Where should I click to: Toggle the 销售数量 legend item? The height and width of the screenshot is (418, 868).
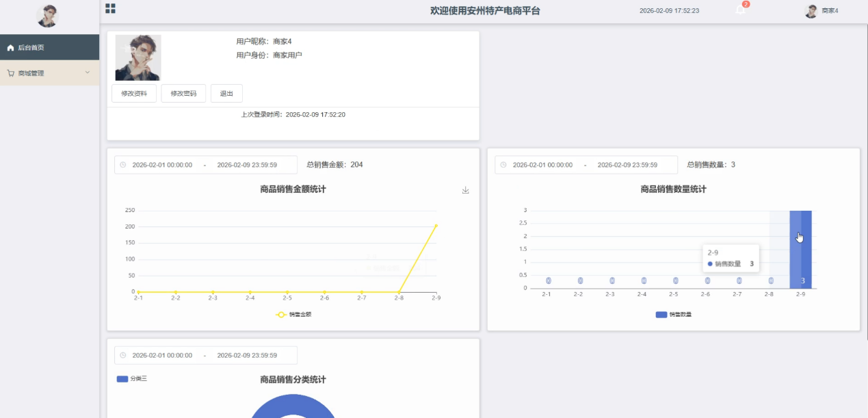tap(674, 315)
